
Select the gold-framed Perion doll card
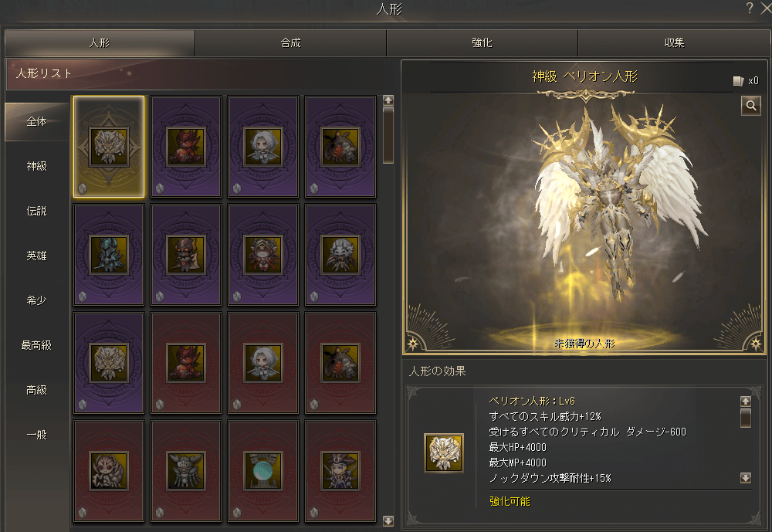pos(109,147)
